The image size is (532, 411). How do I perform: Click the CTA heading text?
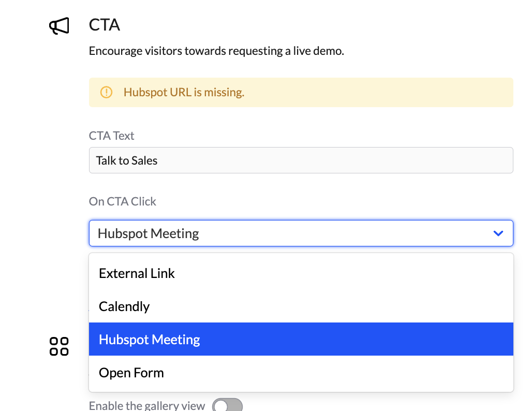tap(104, 25)
